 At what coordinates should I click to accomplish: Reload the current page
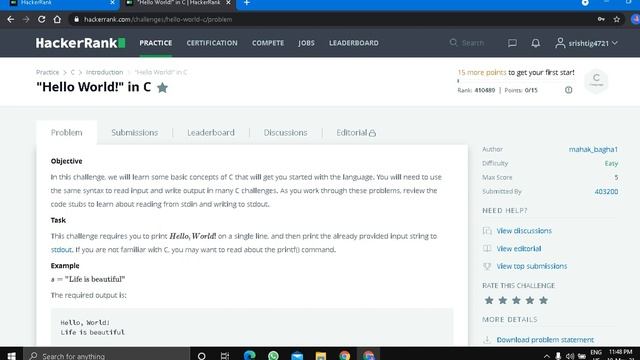click(41, 19)
